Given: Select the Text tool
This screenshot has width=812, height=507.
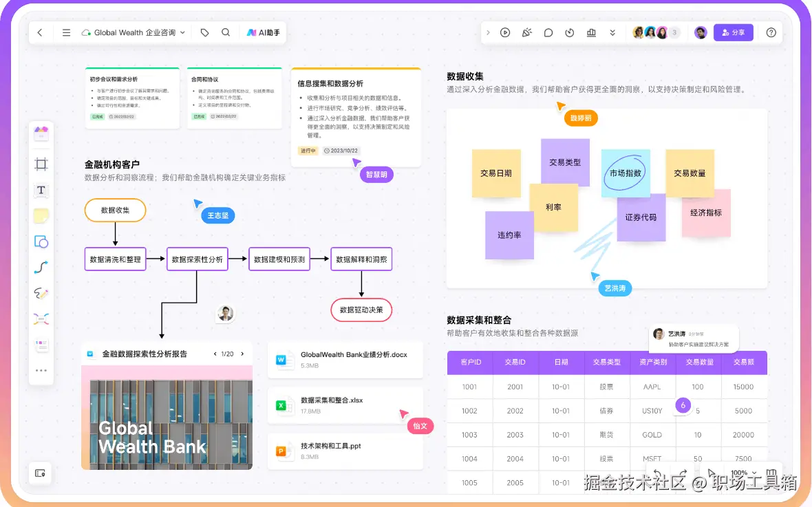Looking at the screenshot, I should [x=41, y=190].
